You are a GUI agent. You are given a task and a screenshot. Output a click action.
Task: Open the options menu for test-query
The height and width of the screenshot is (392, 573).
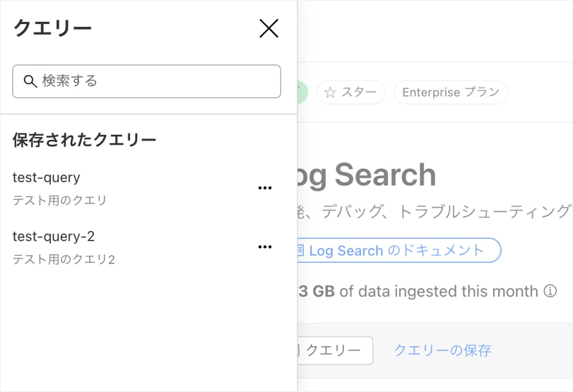(x=265, y=188)
